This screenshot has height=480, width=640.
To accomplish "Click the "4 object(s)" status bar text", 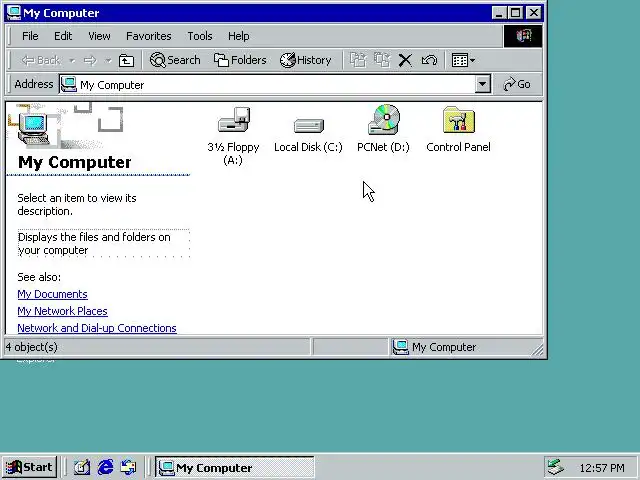I will point(31,347).
